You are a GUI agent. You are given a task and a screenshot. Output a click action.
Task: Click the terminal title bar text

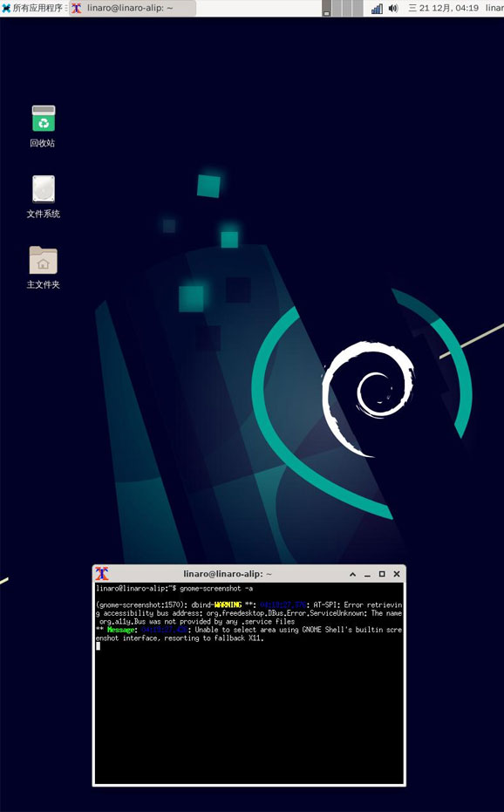click(228, 574)
